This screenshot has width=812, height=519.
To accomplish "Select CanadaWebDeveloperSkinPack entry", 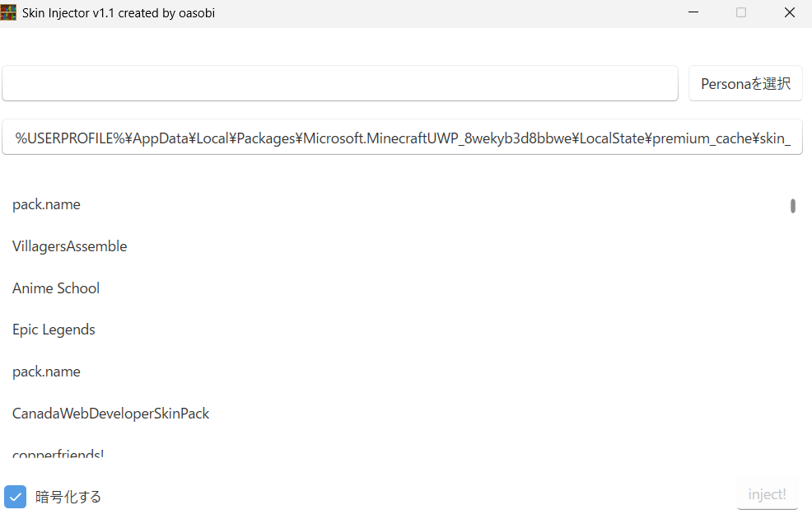I will coord(111,414).
